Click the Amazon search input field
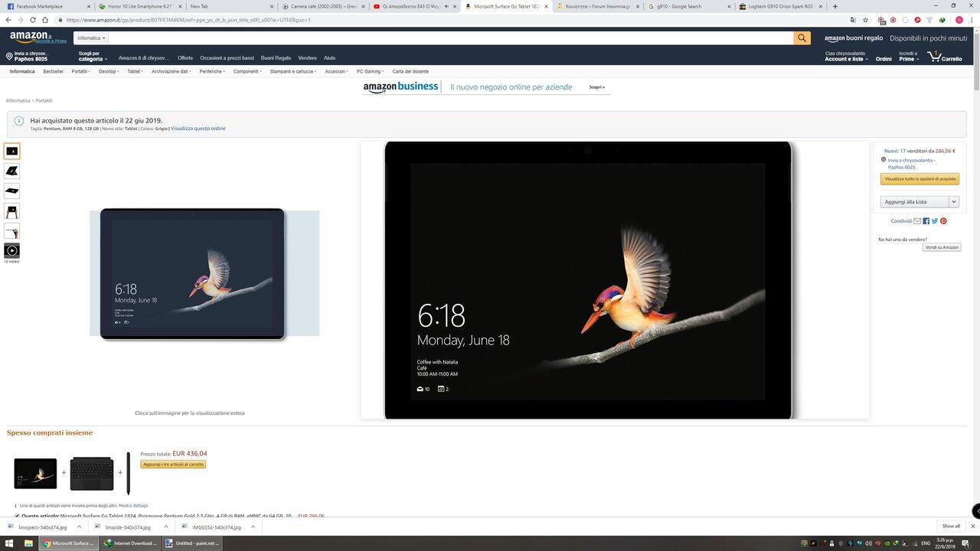 tap(451, 37)
